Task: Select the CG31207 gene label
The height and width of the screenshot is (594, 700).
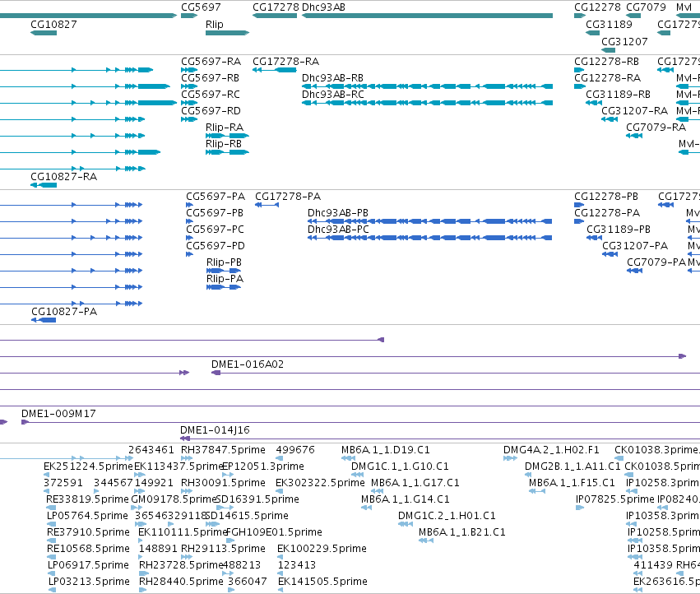Action: pos(624,41)
